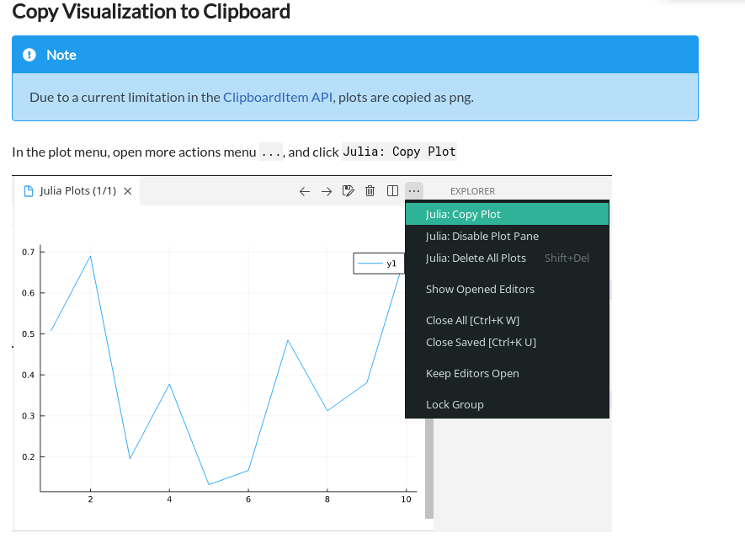Click the save plot icon

tap(349, 191)
